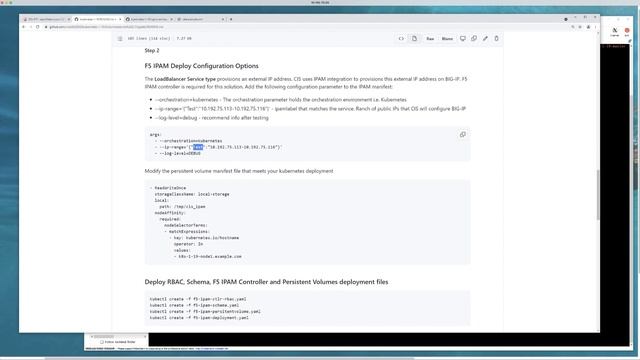Click the Step 2 label
Screen dimensions: 640x360
tap(152, 51)
